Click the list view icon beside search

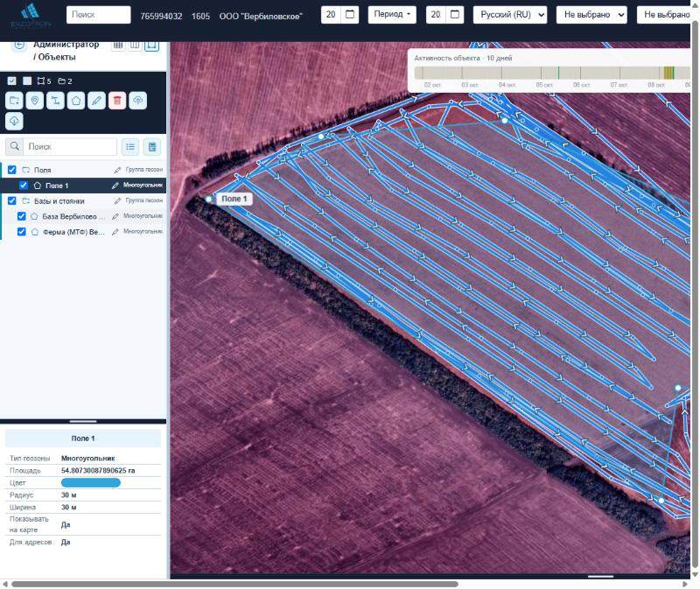tap(130, 146)
